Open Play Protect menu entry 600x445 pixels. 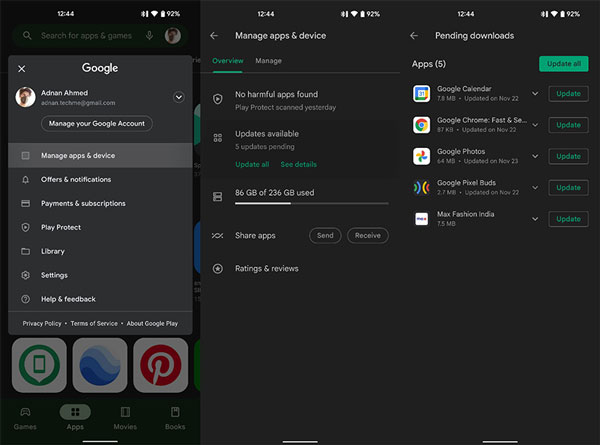(x=100, y=227)
